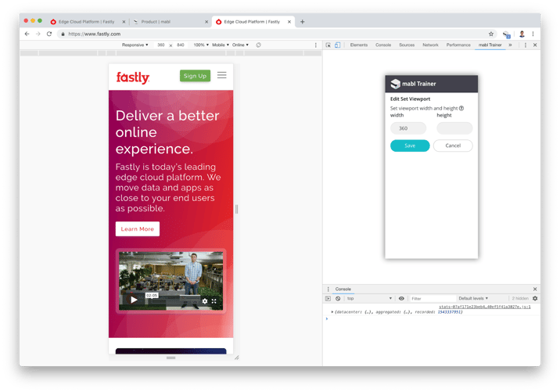Open the Online throttling dropdown
This screenshot has width=560, height=392.
pos(240,45)
